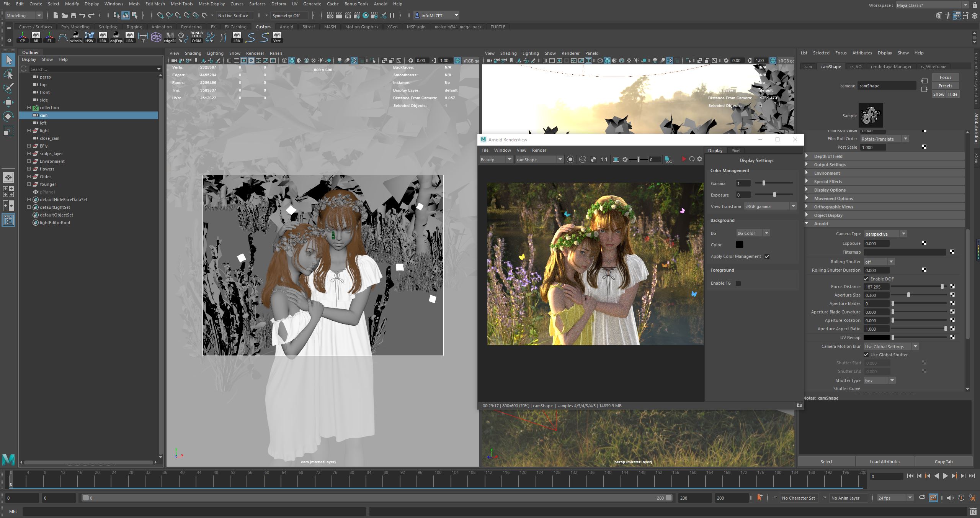Toggle Apply Color Management checkbox
The width and height of the screenshot is (980, 518).
pyautogui.click(x=767, y=256)
